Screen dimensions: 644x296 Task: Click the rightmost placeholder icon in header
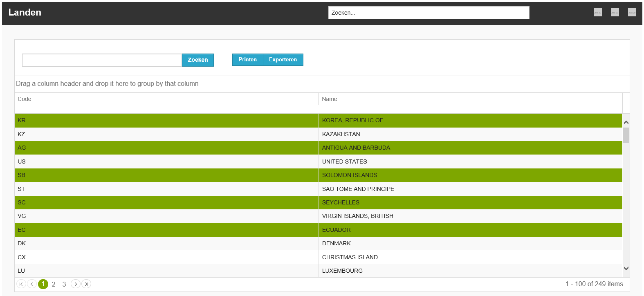coord(632,12)
